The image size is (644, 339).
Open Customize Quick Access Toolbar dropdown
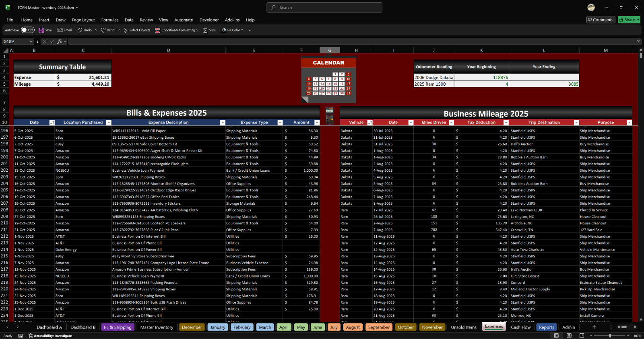[x=250, y=30]
